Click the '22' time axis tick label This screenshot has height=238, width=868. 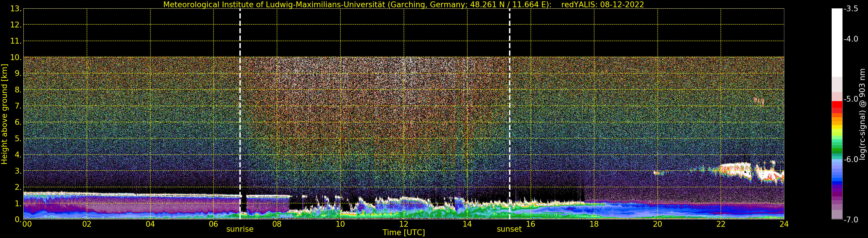click(721, 224)
